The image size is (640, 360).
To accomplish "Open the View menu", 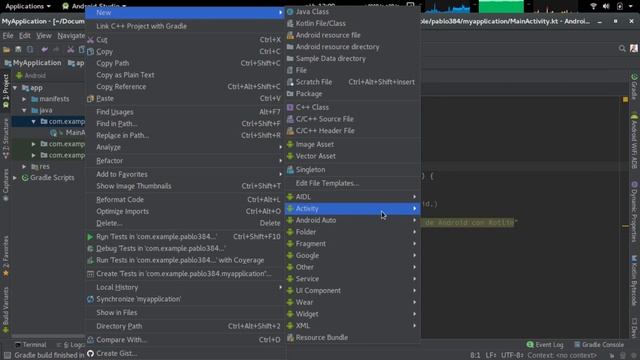I will pos(44,36).
